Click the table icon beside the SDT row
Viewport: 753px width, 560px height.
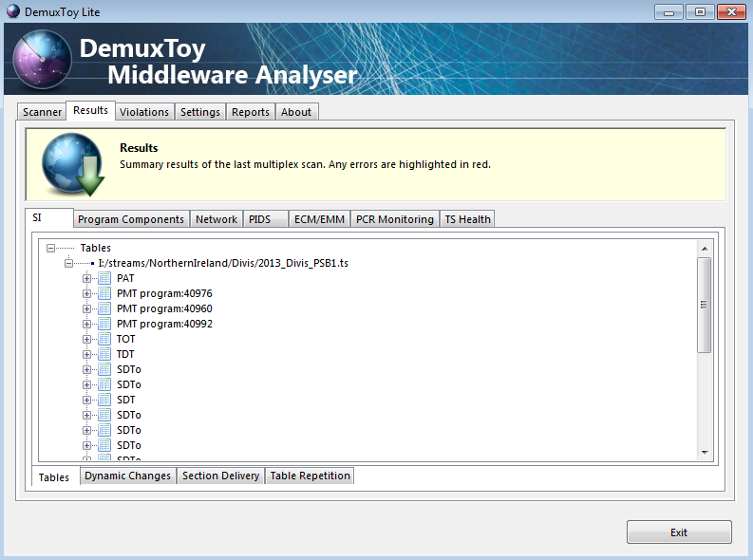104,400
